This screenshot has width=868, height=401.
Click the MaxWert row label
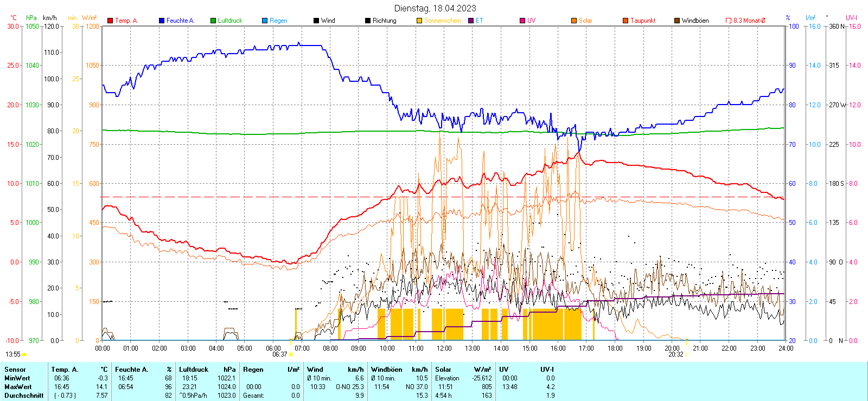point(18,387)
